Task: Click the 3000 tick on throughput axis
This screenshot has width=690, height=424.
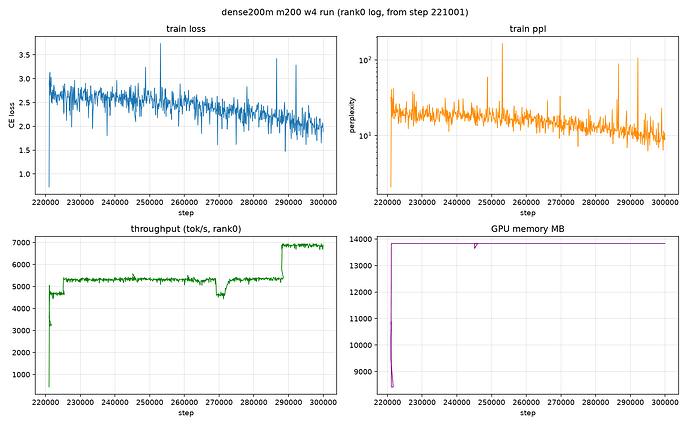Action: tap(22, 331)
